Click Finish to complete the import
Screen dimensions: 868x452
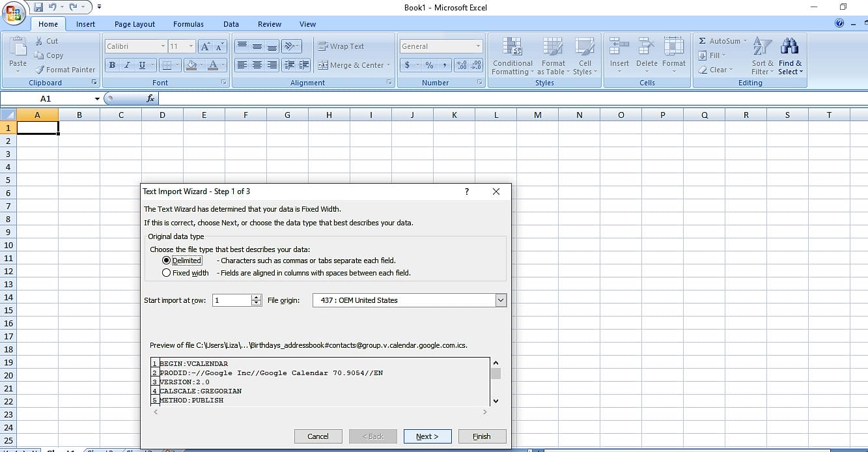[x=482, y=436]
